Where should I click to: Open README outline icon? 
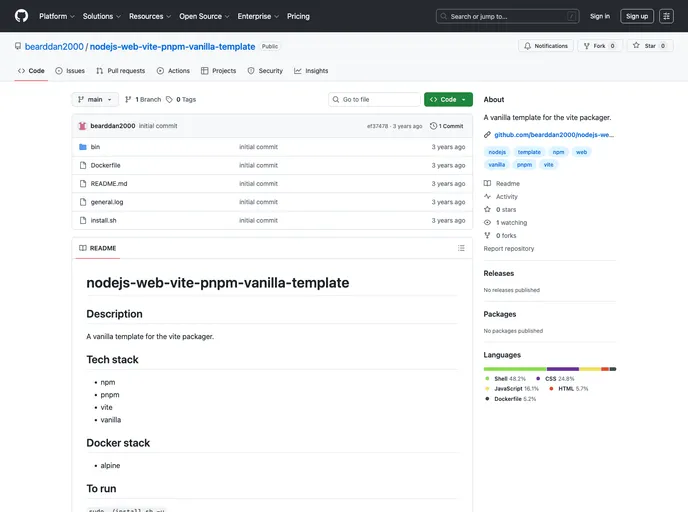click(x=461, y=248)
